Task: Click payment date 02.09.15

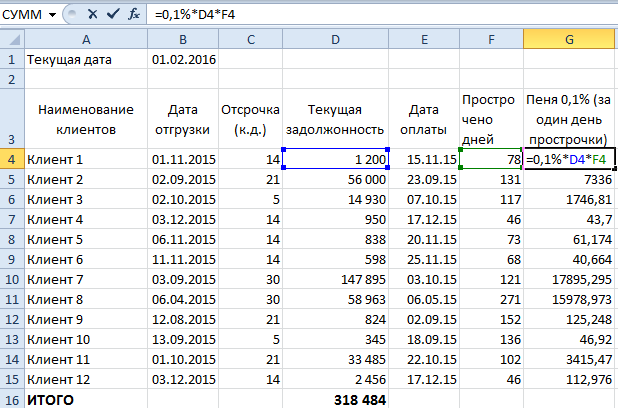Action: pyautogui.click(x=424, y=319)
